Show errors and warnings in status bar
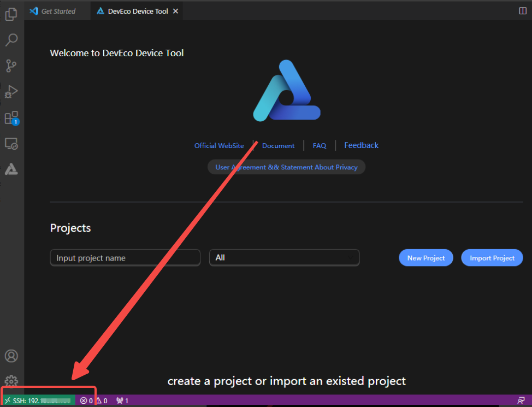 [x=93, y=400]
